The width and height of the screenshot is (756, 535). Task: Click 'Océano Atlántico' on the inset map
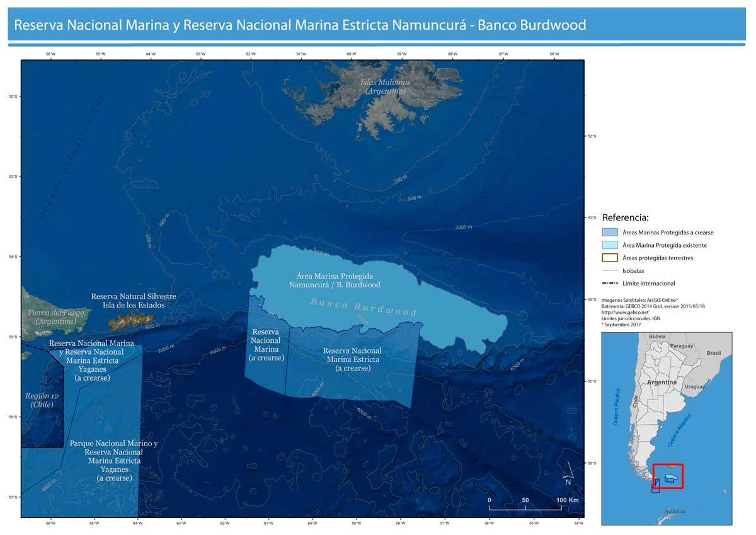680,431
